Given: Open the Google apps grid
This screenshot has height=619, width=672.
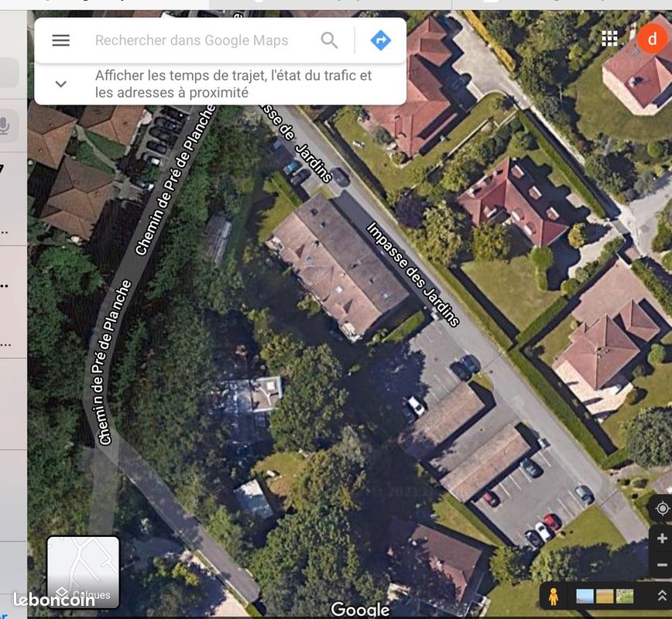Looking at the screenshot, I should coord(609,39).
